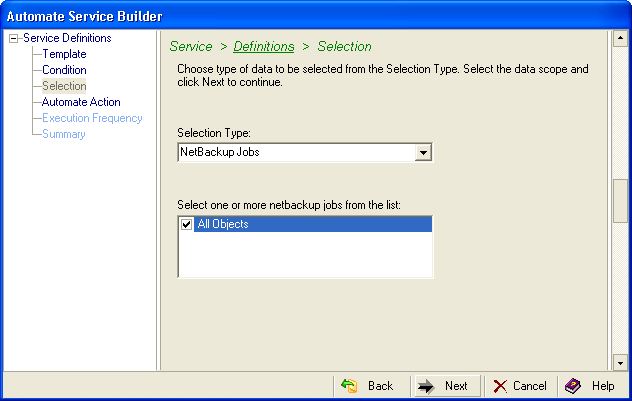Select Execution Frequency in the tree
The height and width of the screenshot is (401, 632).
[92, 118]
